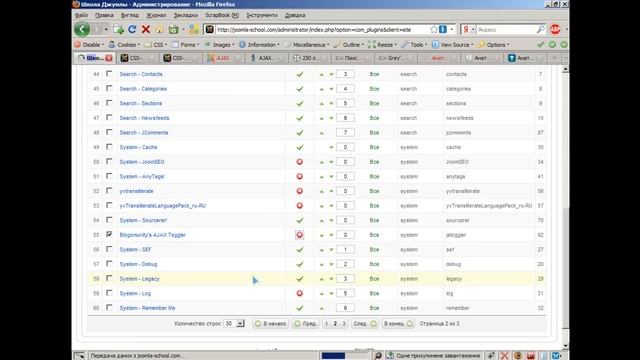The image size is (640, 360).
Task: Click order field of System - Legacy
Action: [345, 279]
